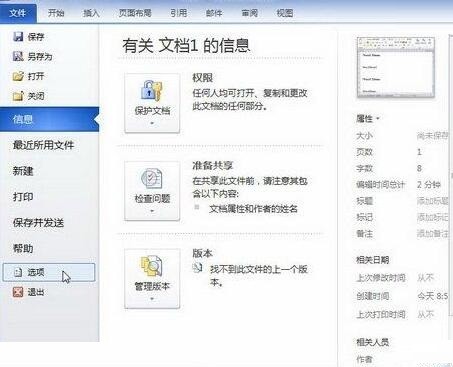453x367 pixels.
Task: Select the Info (信息) section
Action: coord(49,119)
